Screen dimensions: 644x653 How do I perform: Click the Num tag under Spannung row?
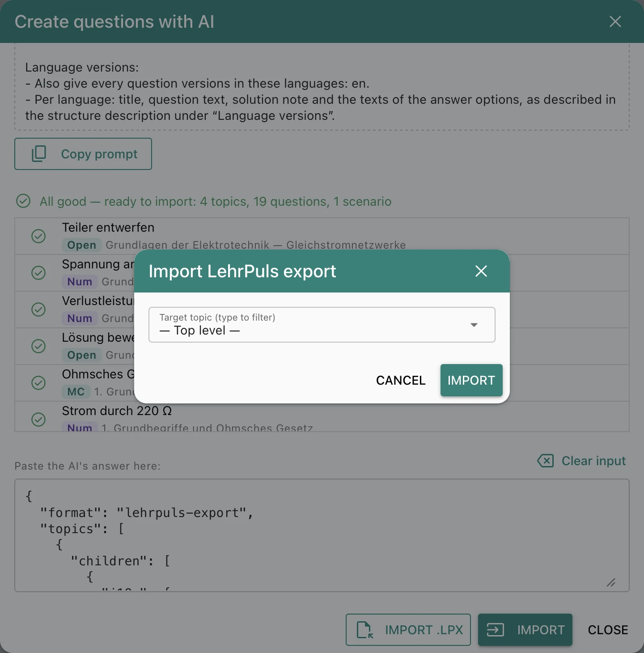pos(80,282)
